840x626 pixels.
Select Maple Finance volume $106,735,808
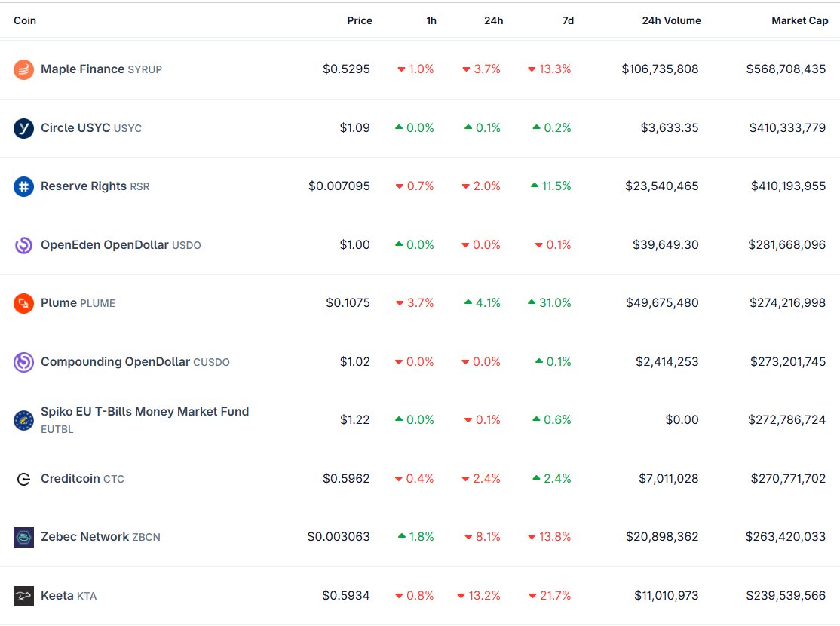[x=660, y=69]
